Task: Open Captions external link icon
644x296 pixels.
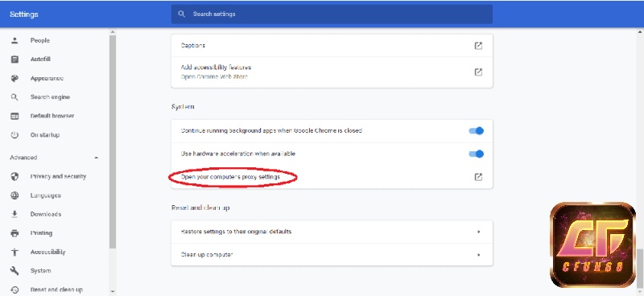Action: tap(478, 46)
